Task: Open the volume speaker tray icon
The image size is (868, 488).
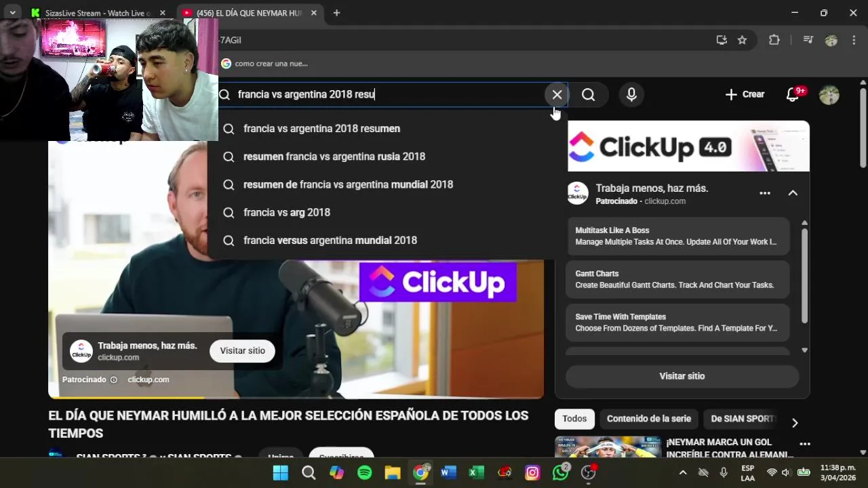Action: (x=786, y=473)
